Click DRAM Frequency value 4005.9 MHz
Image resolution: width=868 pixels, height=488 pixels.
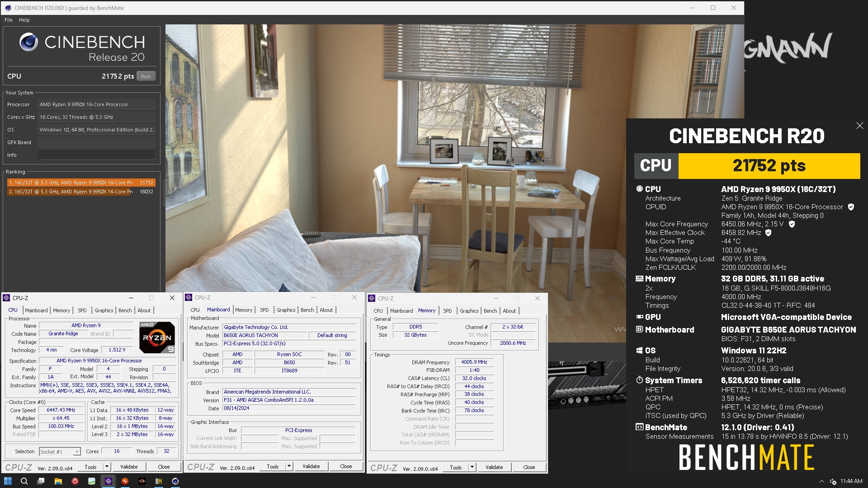click(x=474, y=362)
